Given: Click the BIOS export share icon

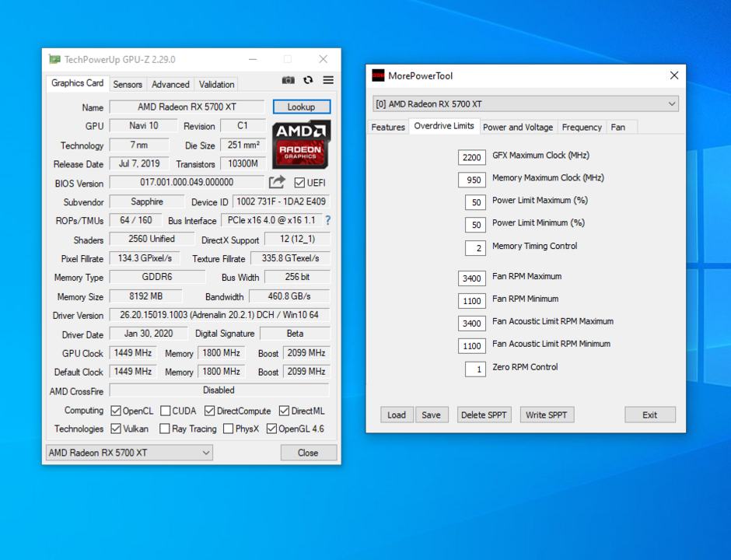Looking at the screenshot, I should [277, 182].
